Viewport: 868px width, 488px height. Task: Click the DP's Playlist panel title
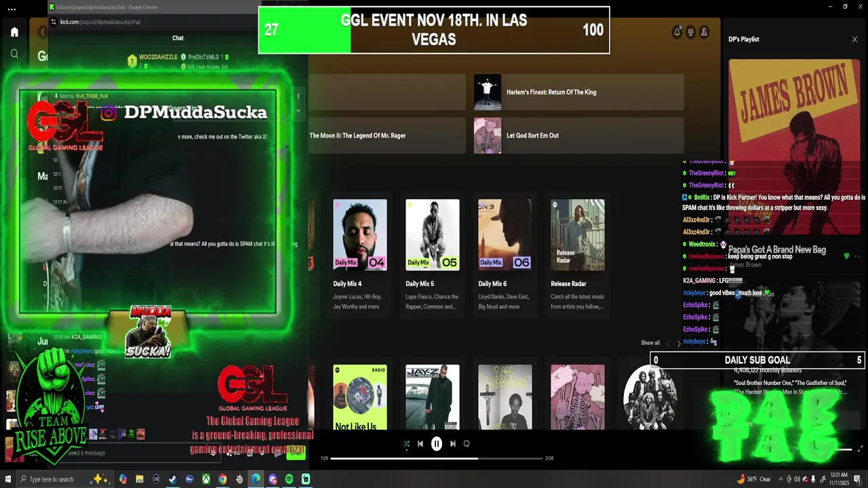[744, 39]
